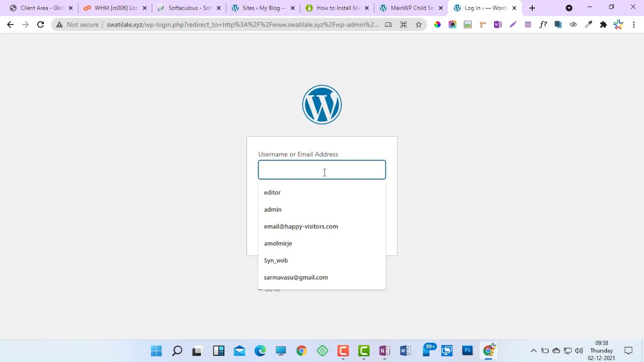Click the Not secure site warning
Viewport: 644px width, 362px height.
coord(77,25)
